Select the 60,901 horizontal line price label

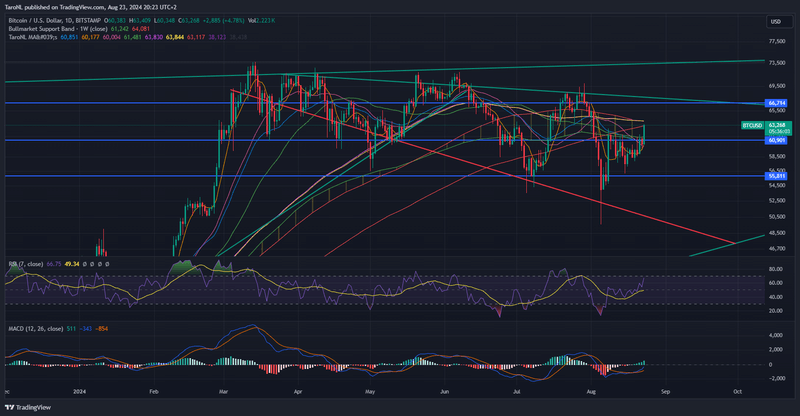click(x=777, y=140)
